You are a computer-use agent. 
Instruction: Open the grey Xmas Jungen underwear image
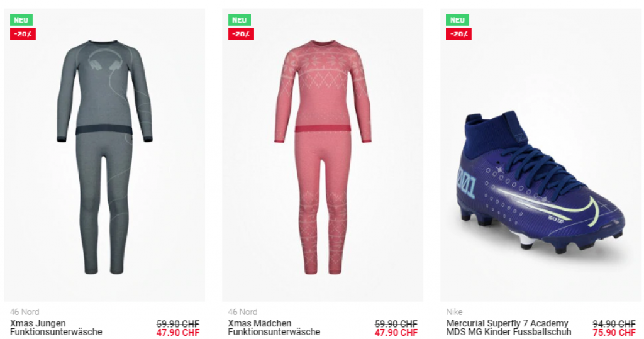pyautogui.click(x=104, y=155)
